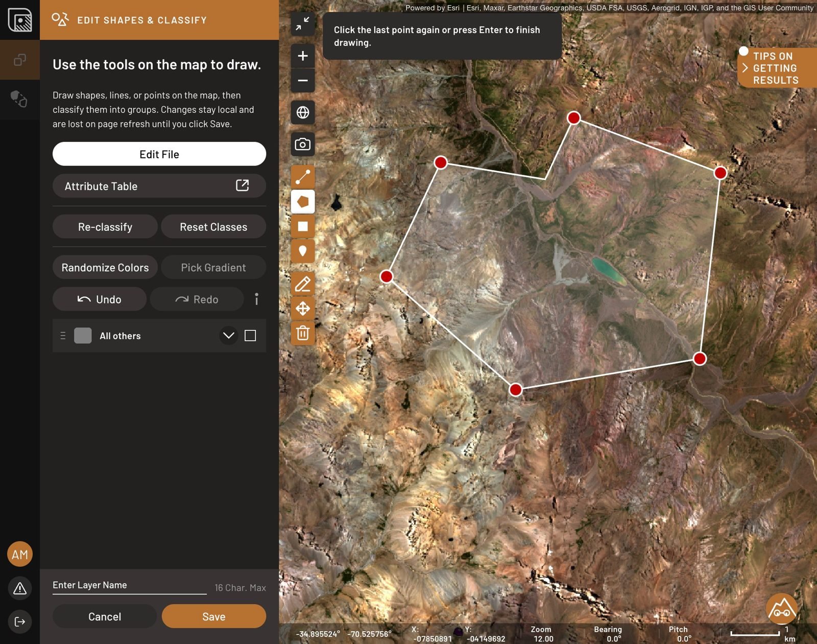Click the Re-classify button
The width and height of the screenshot is (817, 644).
tap(105, 227)
